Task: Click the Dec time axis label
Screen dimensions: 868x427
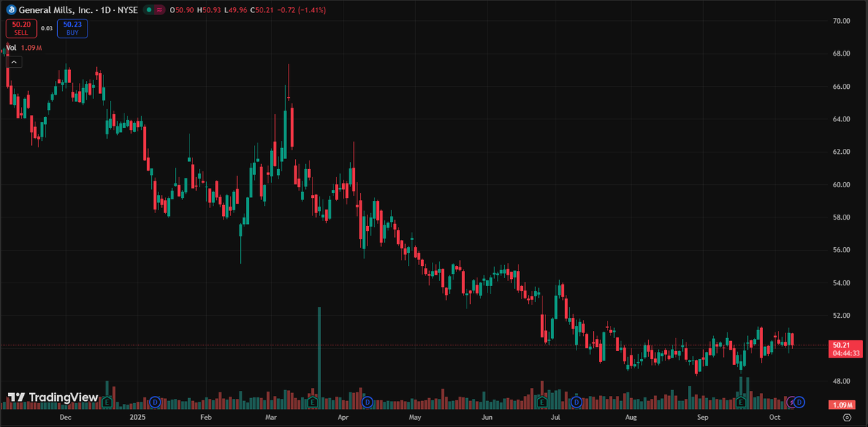Action: (65, 418)
